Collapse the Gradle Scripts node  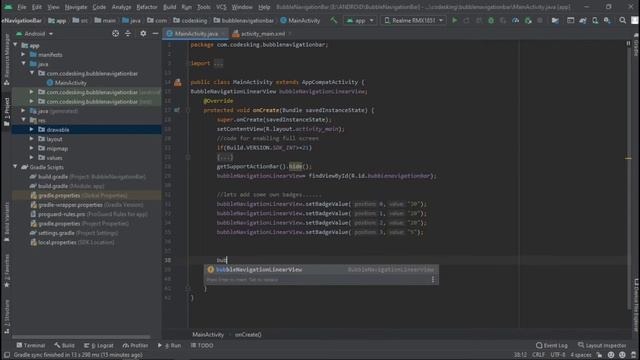tap(16, 167)
